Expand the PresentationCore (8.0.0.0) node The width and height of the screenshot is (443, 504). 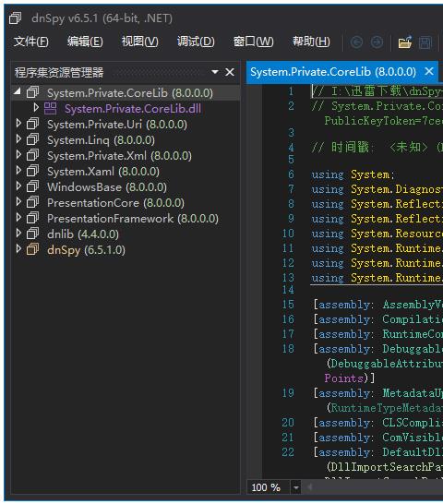(18, 202)
